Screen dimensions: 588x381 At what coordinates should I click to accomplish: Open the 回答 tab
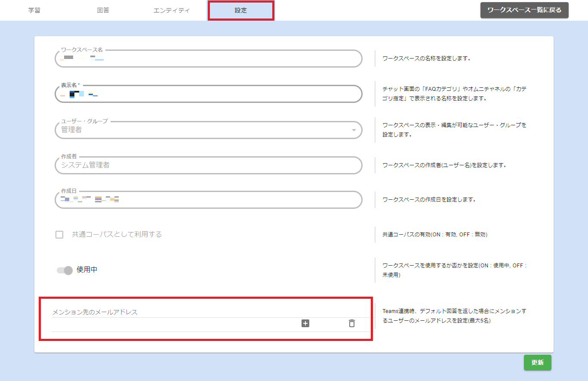pos(103,10)
